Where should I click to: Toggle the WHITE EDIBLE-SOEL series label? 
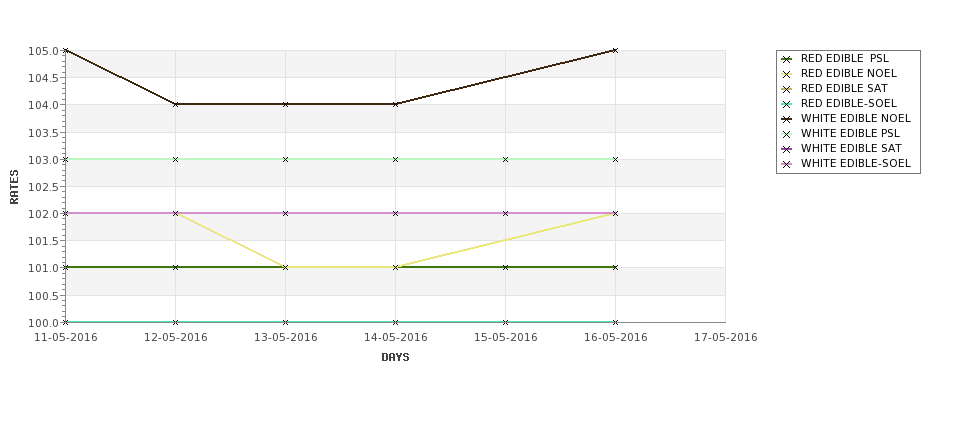tap(855, 164)
